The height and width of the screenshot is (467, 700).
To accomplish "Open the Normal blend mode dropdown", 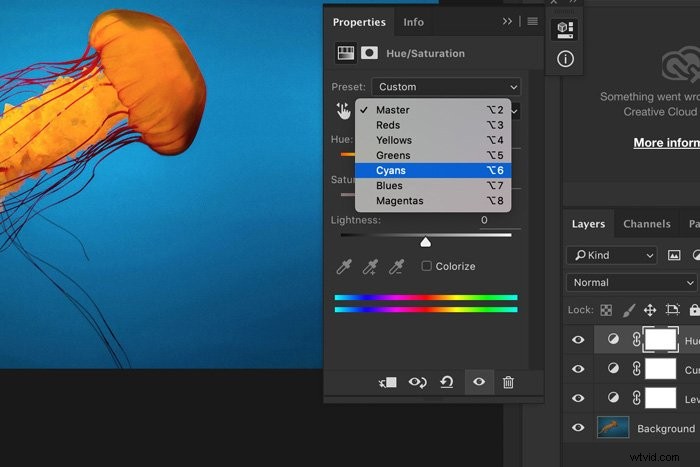I will click(x=632, y=283).
